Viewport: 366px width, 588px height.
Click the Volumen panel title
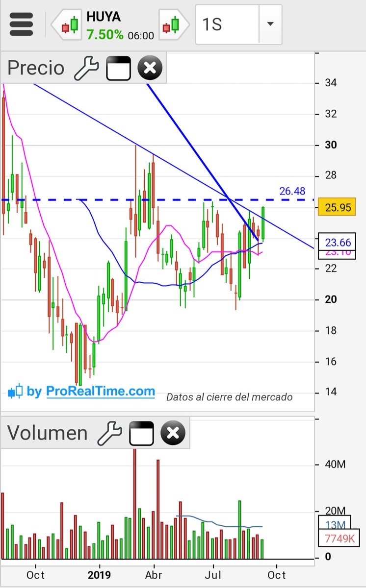point(47,434)
